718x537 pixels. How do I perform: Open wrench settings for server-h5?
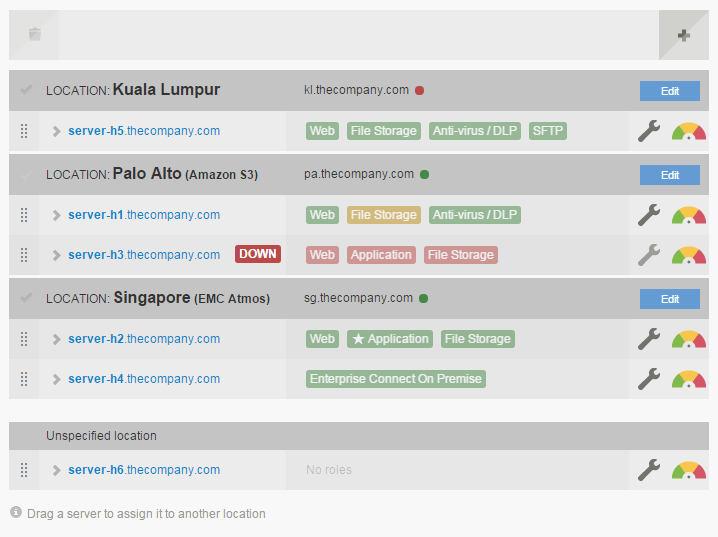[649, 131]
